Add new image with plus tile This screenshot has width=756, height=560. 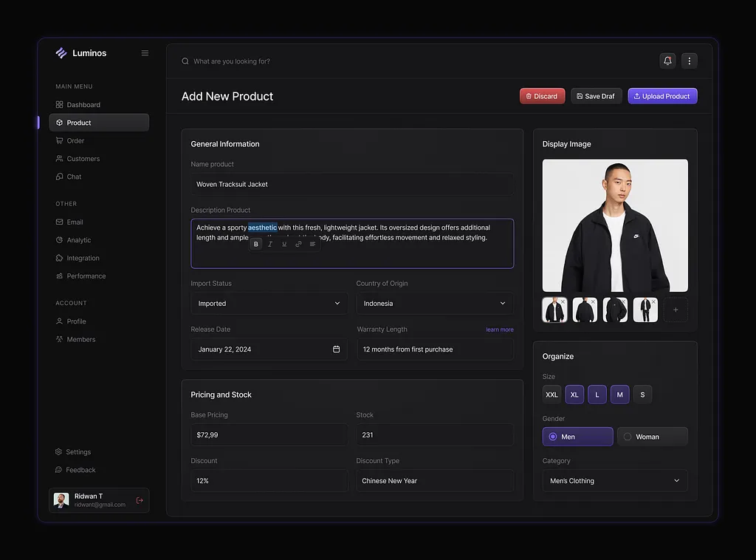(676, 310)
